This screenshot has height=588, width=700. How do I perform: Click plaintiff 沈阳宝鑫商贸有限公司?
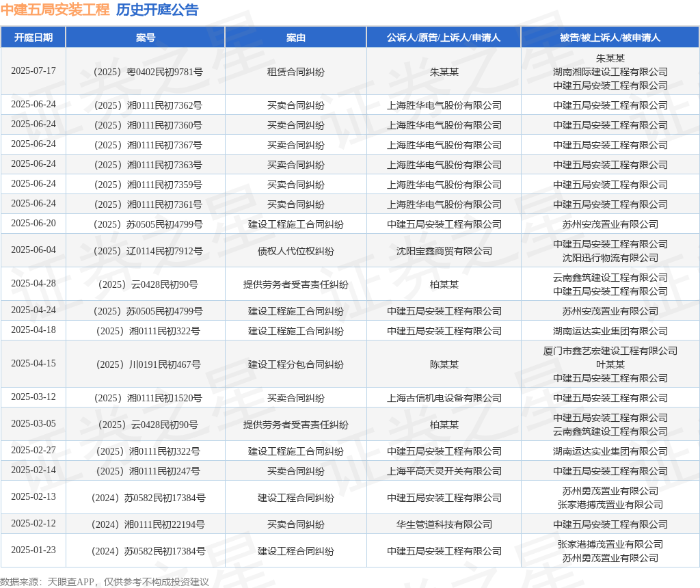444,251
